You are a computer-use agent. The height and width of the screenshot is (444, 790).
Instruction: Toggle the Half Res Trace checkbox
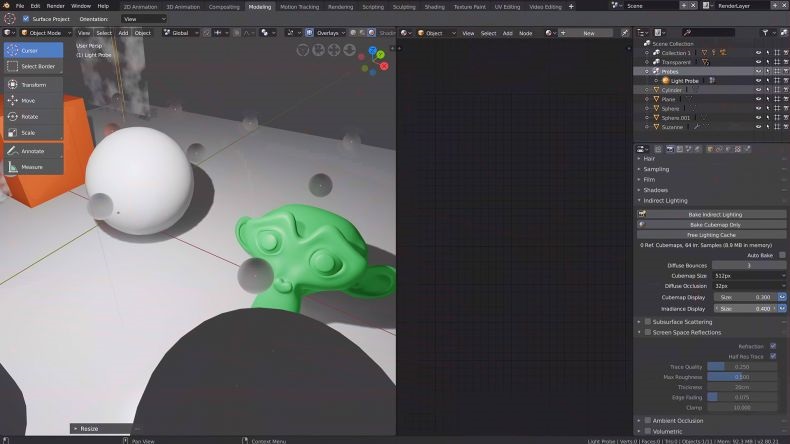tap(773, 356)
